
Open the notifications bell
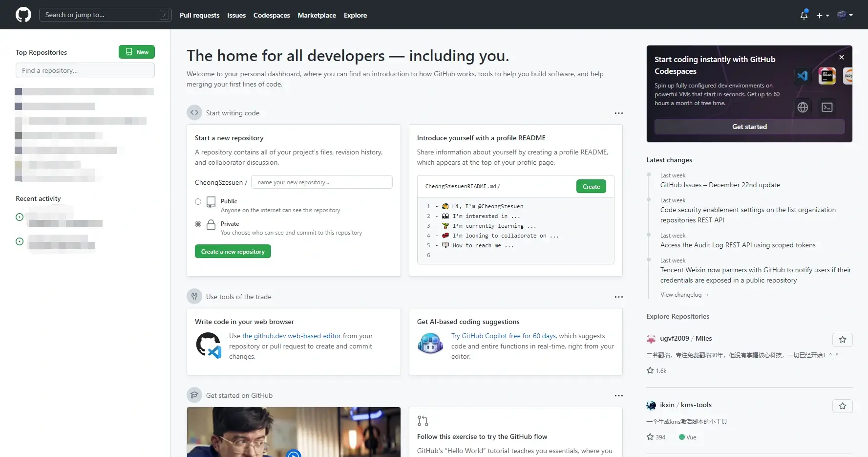[x=804, y=15]
